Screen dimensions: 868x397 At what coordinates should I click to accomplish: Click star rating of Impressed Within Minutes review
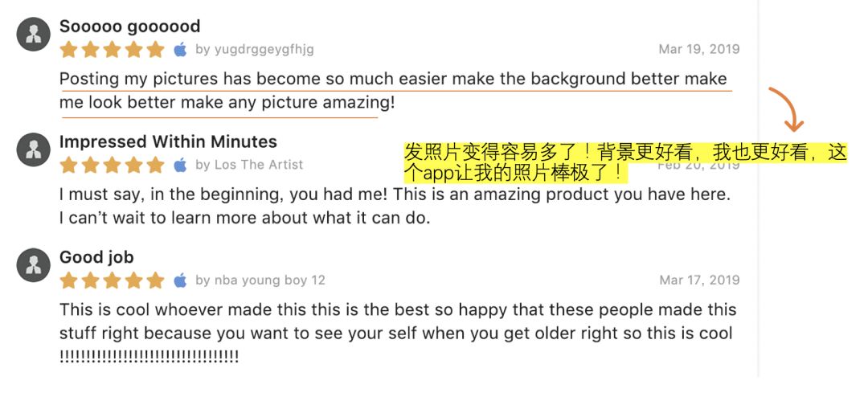coord(112,166)
